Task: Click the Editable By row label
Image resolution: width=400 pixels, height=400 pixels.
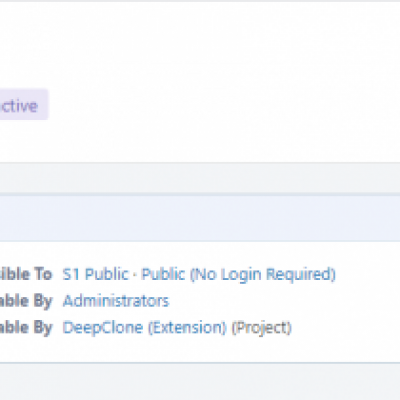Action: pyautogui.click(x=26, y=301)
